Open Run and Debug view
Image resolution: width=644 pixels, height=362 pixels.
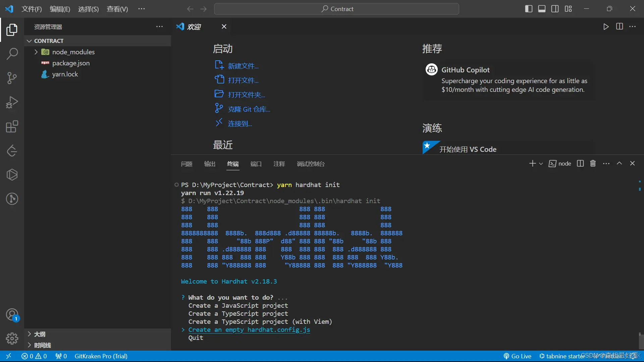[12, 102]
